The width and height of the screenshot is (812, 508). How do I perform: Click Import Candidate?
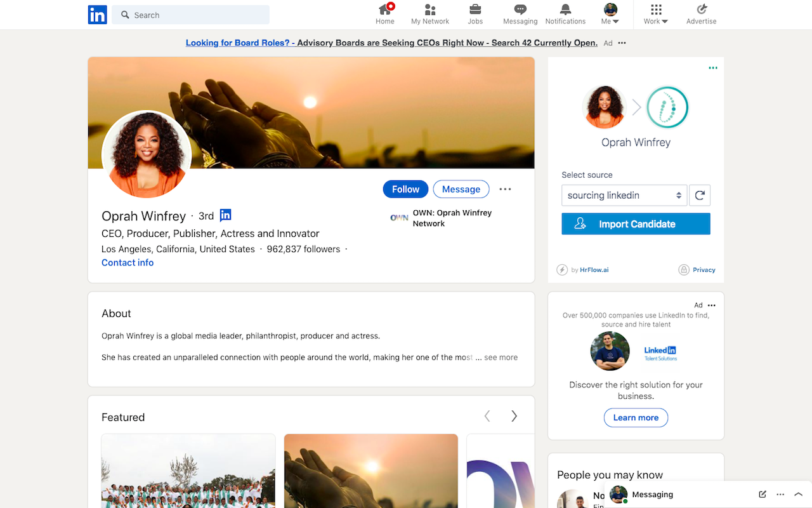[x=636, y=224]
